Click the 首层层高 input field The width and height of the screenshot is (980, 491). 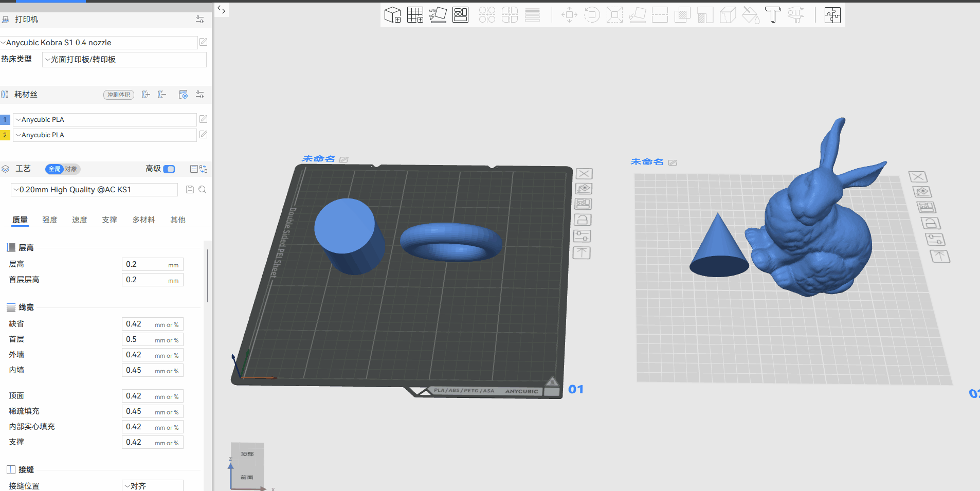[153, 280]
